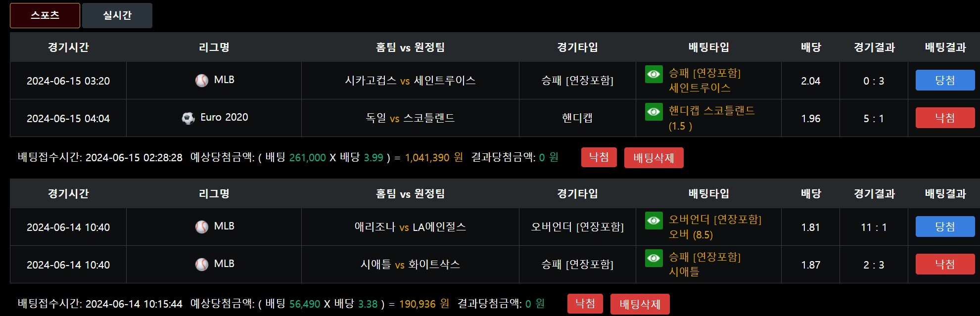980x316 pixels.
Task: Click the blue 당첨 badge for 애리조나 game
Action: pos(945,226)
